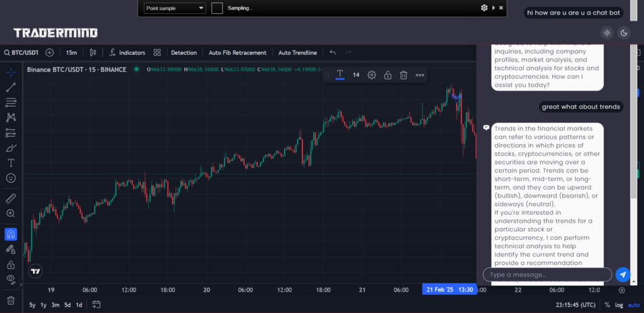Open the 15m timeframe interval selector
This screenshot has height=313, width=644.
(72, 53)
